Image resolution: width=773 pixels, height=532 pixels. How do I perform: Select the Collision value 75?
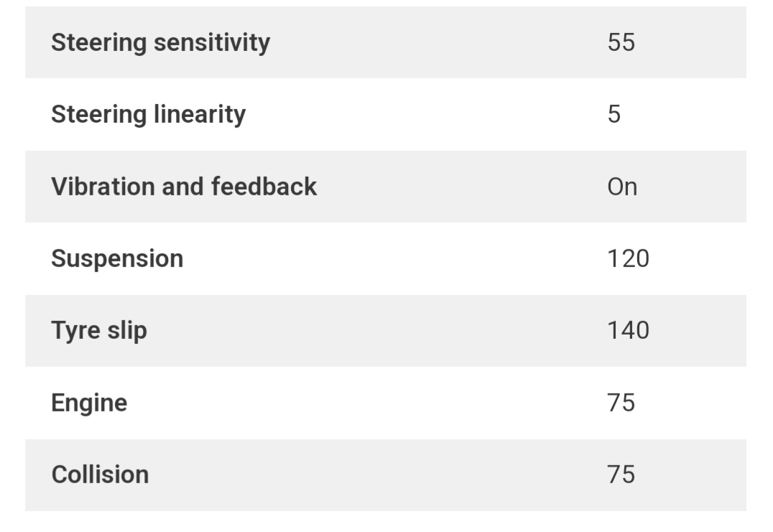pyautogui.click(x=621, y=475)
